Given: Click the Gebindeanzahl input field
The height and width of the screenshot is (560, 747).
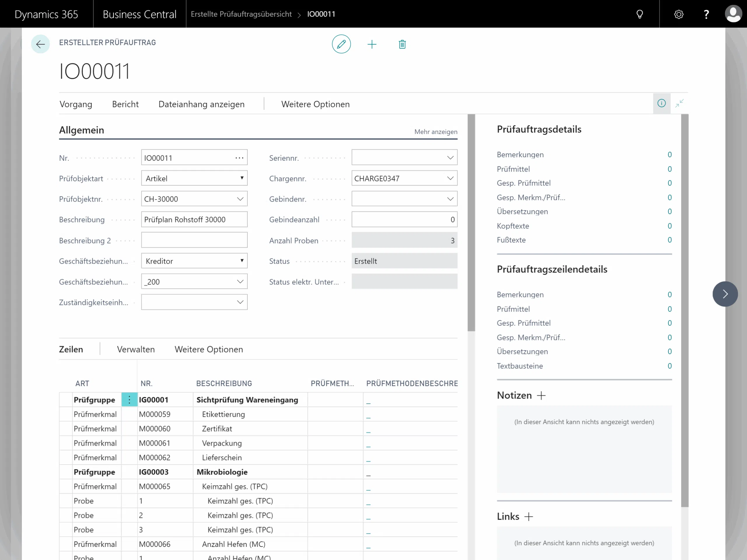Looking at the screenshot, I should [x=404, y=219].
